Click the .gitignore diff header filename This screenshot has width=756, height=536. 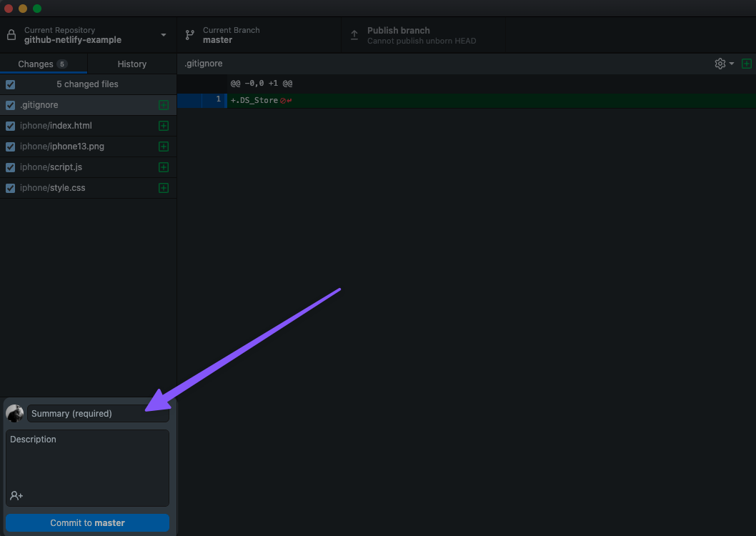coord(204,64)
